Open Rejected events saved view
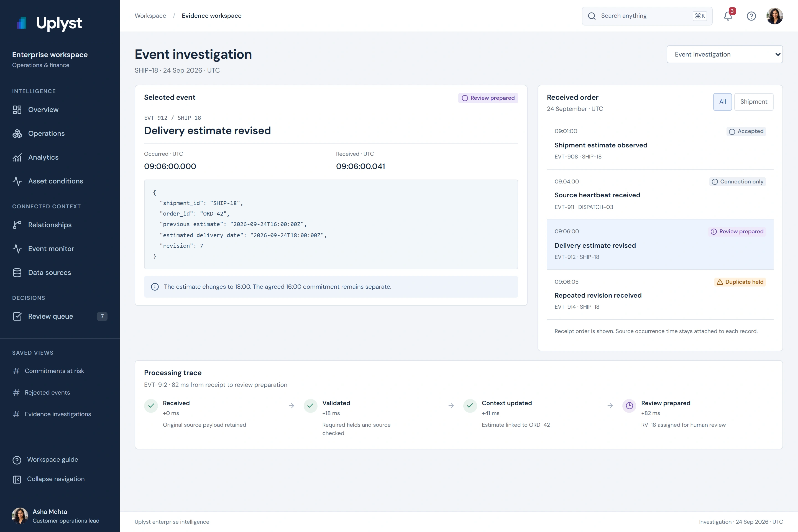This screenshot has height=532, width=798. tap(60, 393)
